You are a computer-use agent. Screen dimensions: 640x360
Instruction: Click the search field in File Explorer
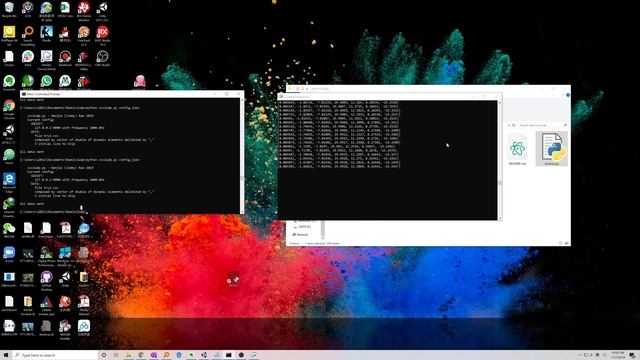(542, 125)
